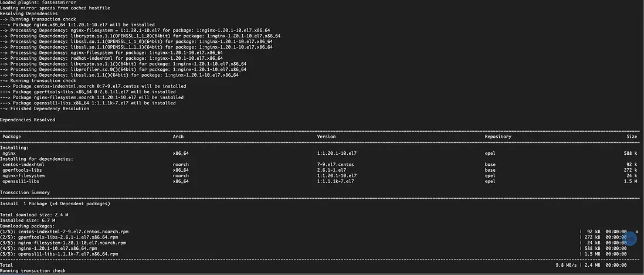Click the centos-indexhtml dependency row name
This screenshot has width=644, height=275.
point(23,164)
